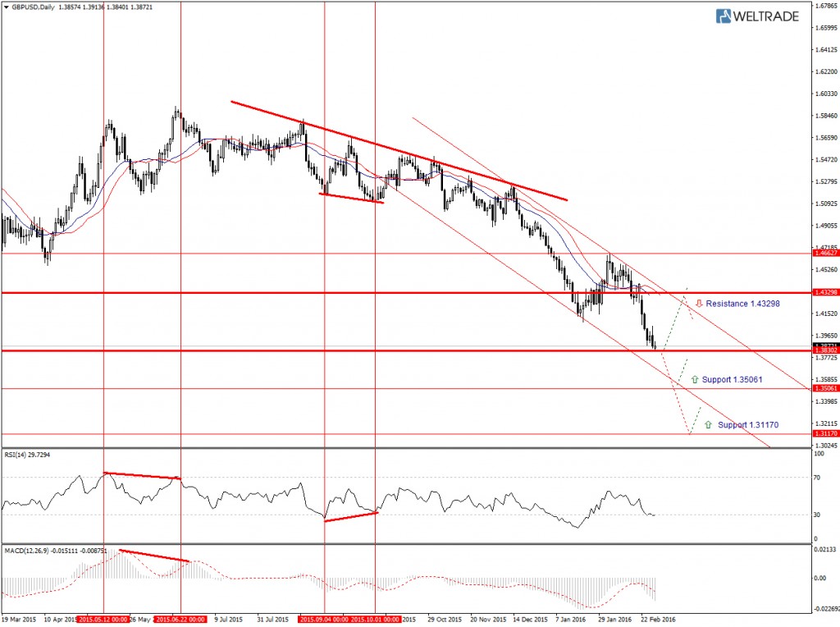
Task: Select the 2015.10.01 00:00 vertical line date marker
Action: coord(375,620)
